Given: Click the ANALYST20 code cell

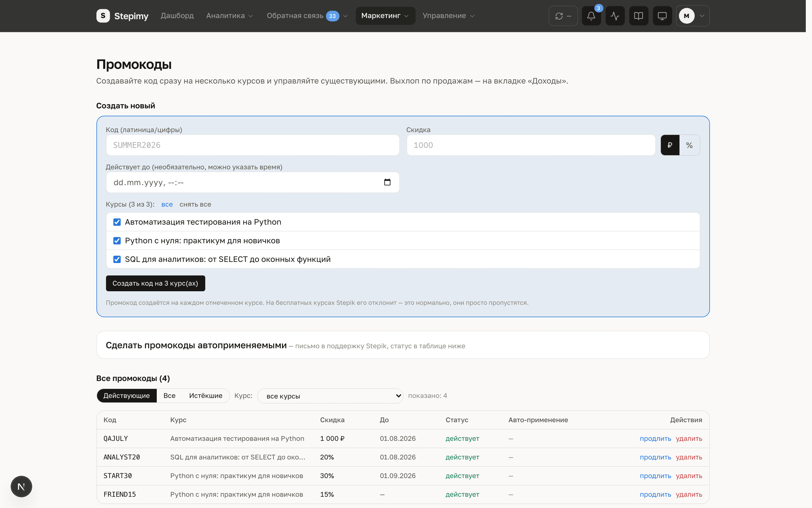Looking at the screenshot, I should [x=122, y=457].
